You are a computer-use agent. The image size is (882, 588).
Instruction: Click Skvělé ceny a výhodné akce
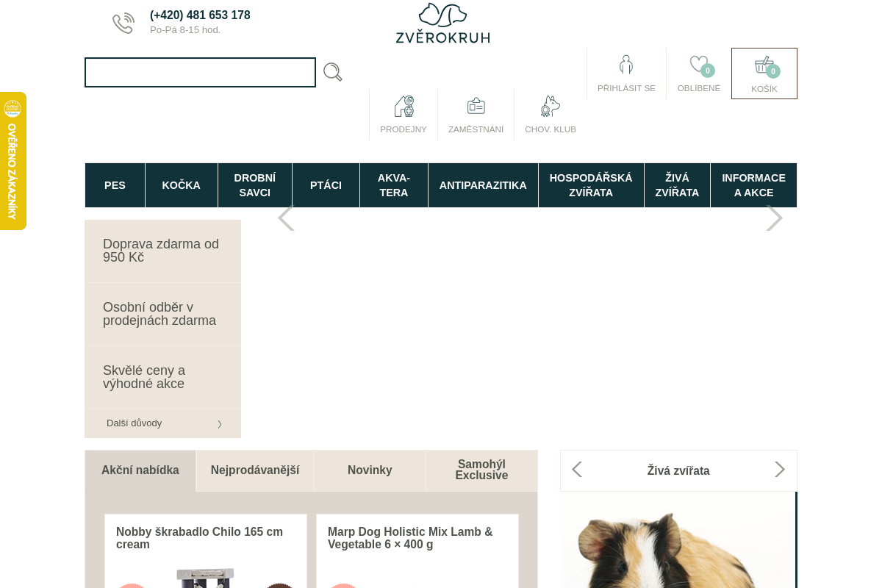tap(162, 378)
